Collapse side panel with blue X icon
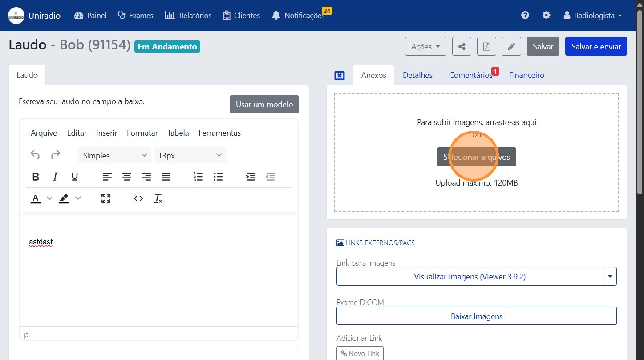This screenshot has height=360, width=644. (340, 75)
